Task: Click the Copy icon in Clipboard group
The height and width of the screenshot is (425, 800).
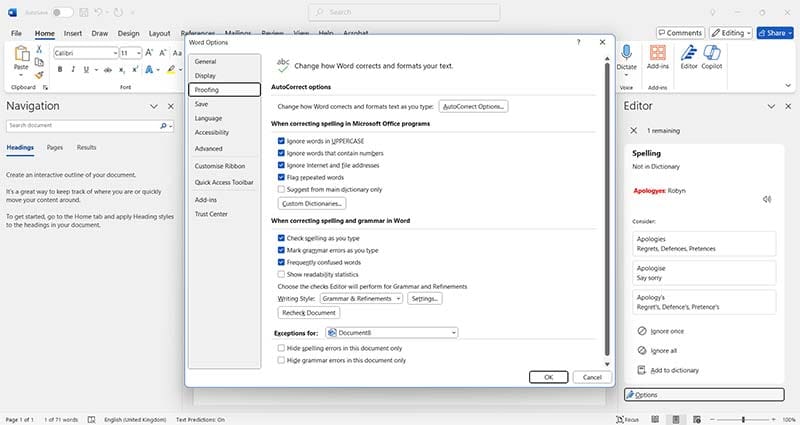Action: (x=39, y=62)
